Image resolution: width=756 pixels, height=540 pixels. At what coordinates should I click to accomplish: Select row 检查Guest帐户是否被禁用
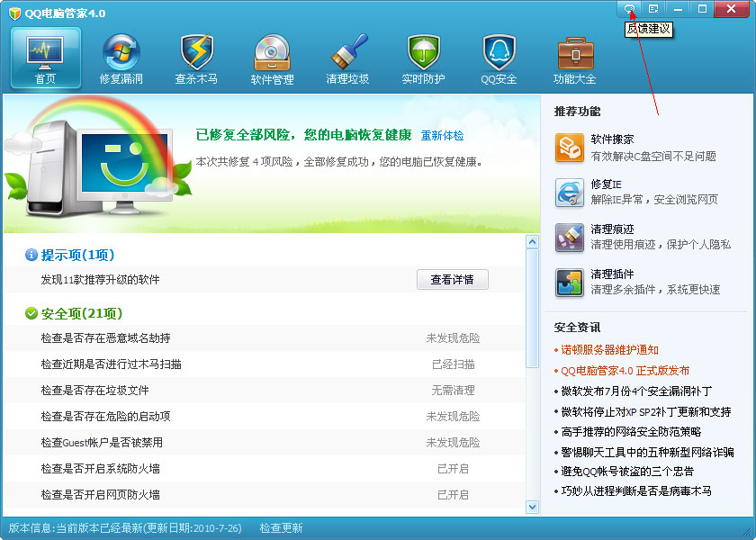click(x=265, y=442)
